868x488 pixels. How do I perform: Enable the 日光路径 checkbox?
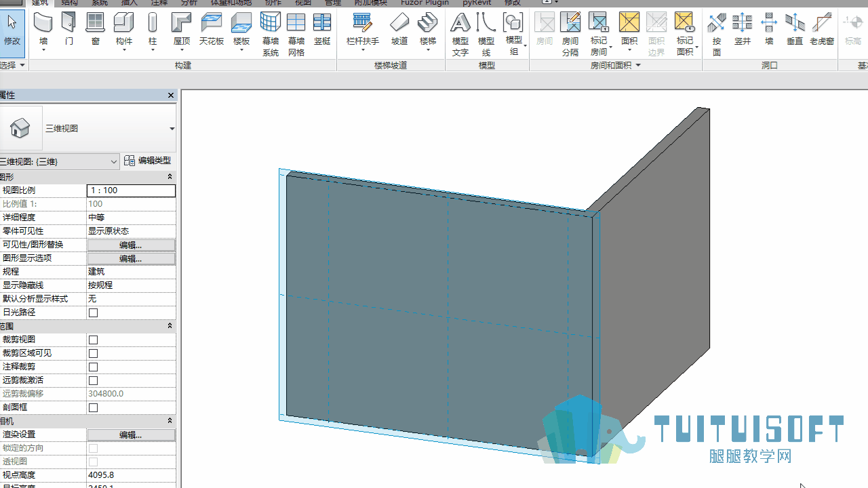[94, 312]
